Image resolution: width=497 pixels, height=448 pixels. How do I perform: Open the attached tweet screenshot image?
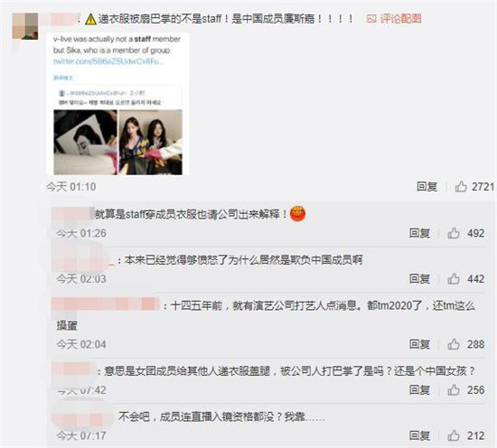pyautogui.click(x=117, y=104)
